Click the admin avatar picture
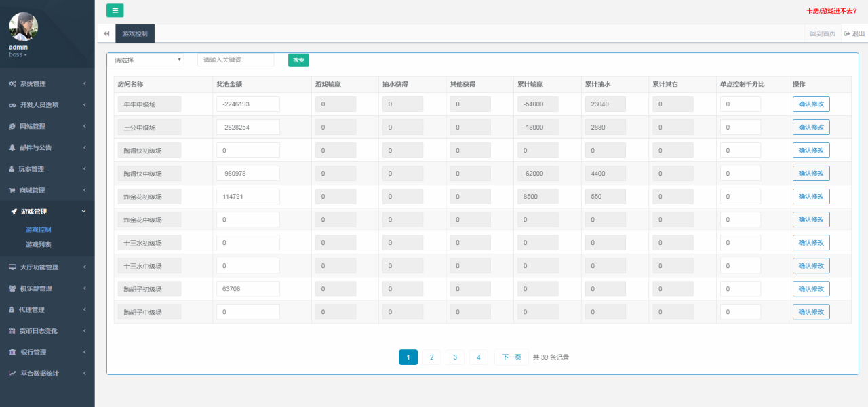Viewport: 868px width, 407px height. pyautogui.click(x=23, y=26)
